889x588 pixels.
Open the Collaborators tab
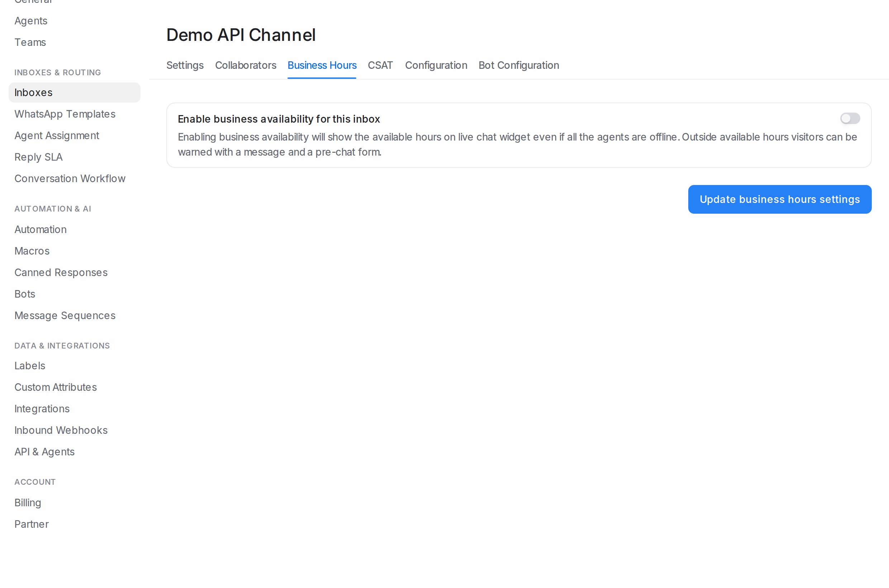[x=246, y=65]
